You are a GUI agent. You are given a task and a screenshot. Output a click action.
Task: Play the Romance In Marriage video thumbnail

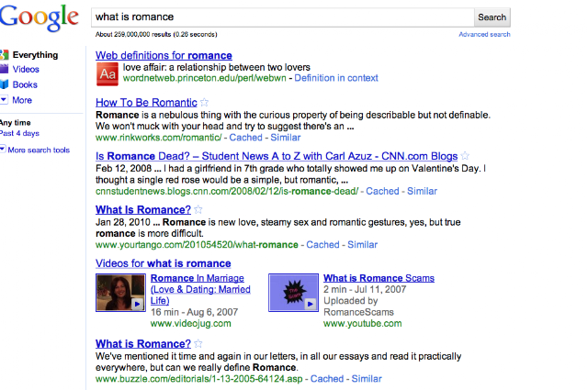[119, 292]
